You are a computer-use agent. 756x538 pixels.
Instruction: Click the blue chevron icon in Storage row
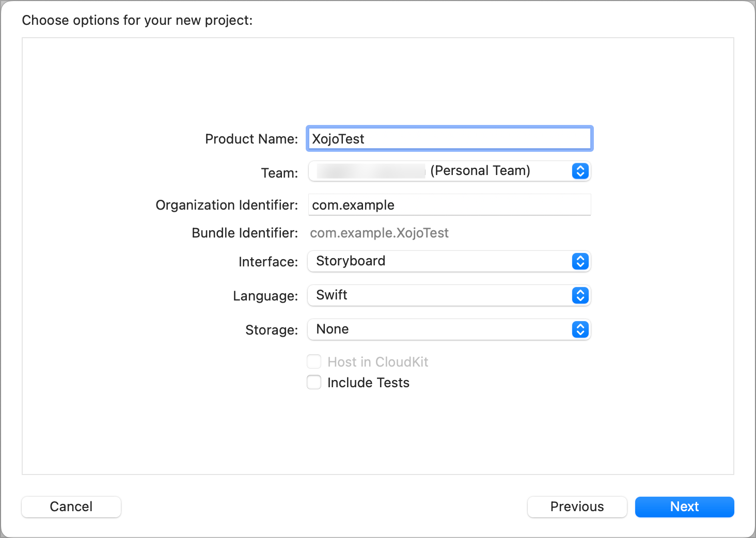[x=580, y=330]
